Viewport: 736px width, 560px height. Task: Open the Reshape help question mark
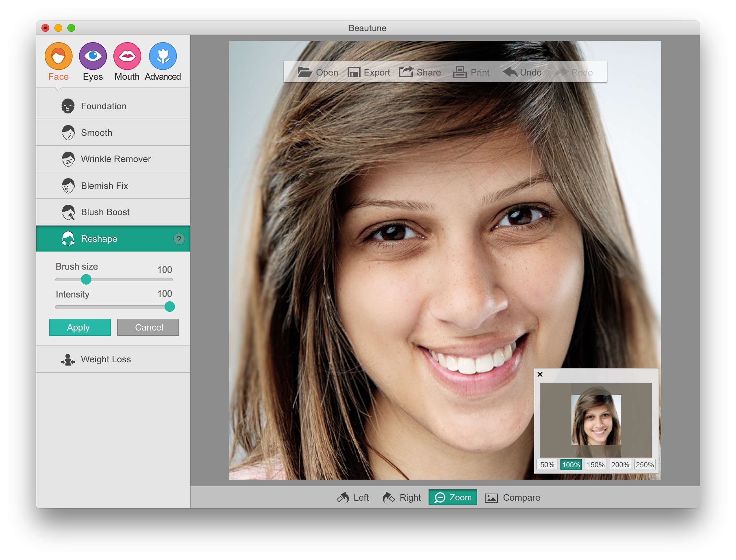(x=179, y=239)
